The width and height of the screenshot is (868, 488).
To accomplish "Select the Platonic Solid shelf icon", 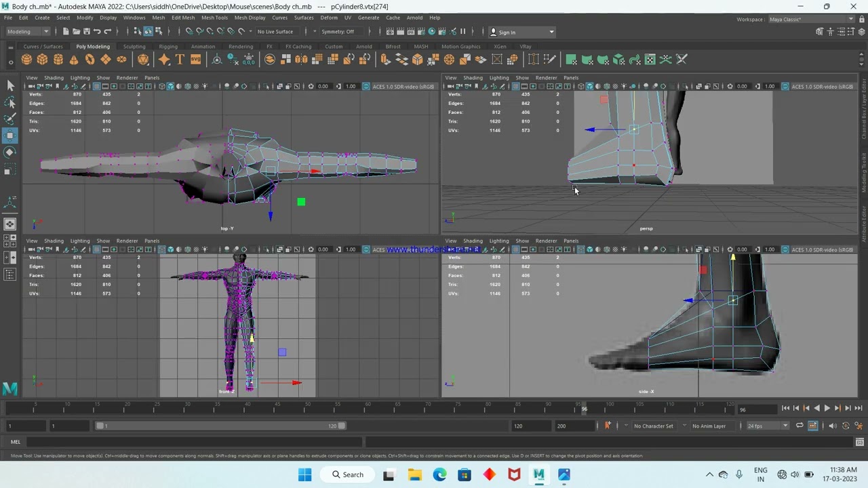I will pyautogui.click(x=143, y=60).
